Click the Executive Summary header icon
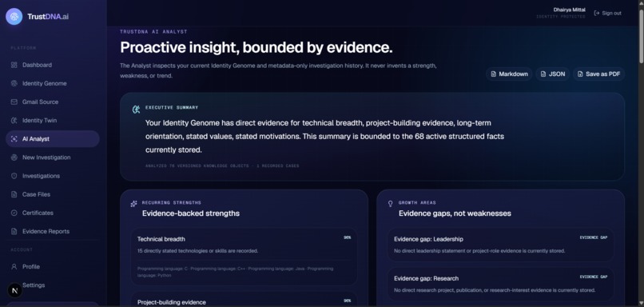 click(136, 110)
